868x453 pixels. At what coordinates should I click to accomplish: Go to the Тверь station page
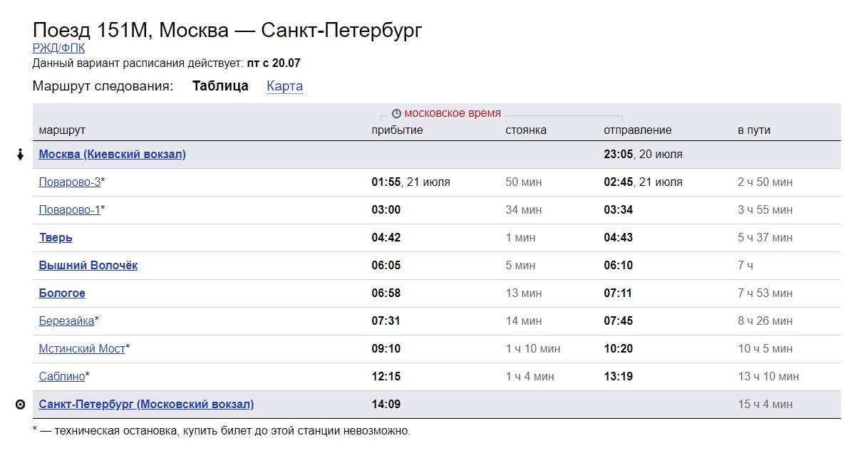[56, 238]
